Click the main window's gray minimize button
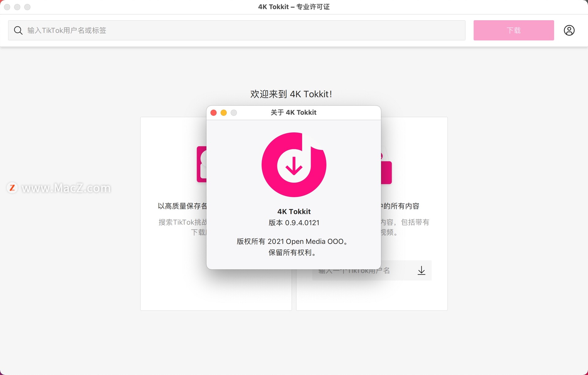Image resolution: width=588 pixels, height=375 pixels. (x=17, y=7)
